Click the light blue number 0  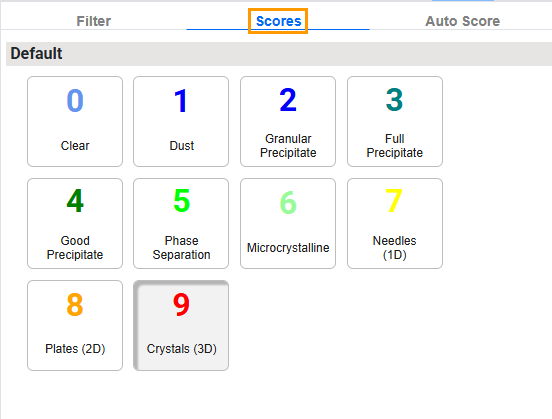click(75, 100)
